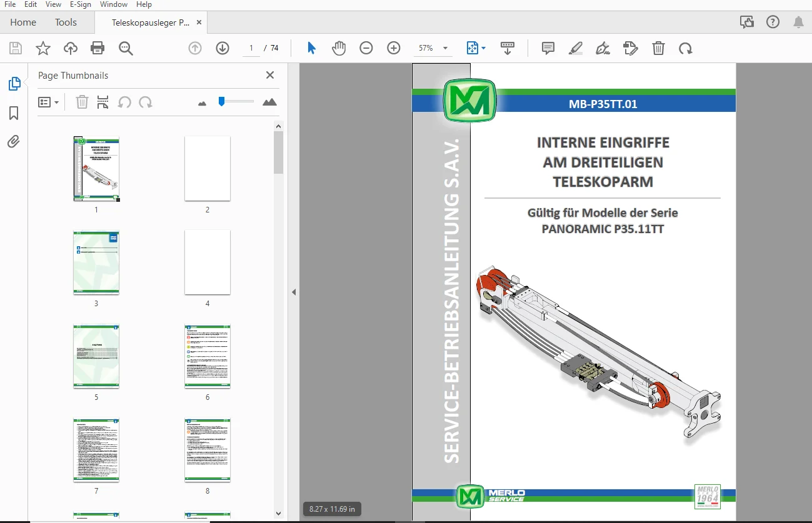The image size is (812, 523).
Task: Zoom in with the plus icon
Action: click(393, 48)
